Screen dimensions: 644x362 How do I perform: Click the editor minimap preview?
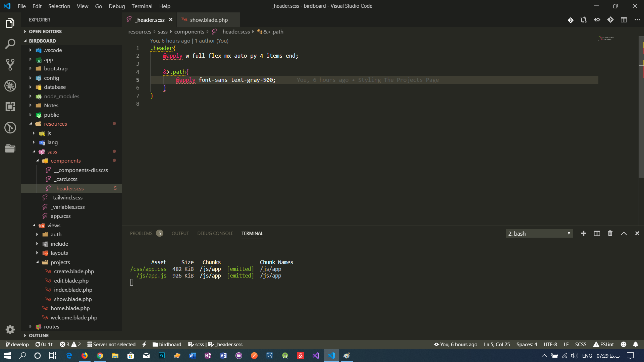(606, 38)
